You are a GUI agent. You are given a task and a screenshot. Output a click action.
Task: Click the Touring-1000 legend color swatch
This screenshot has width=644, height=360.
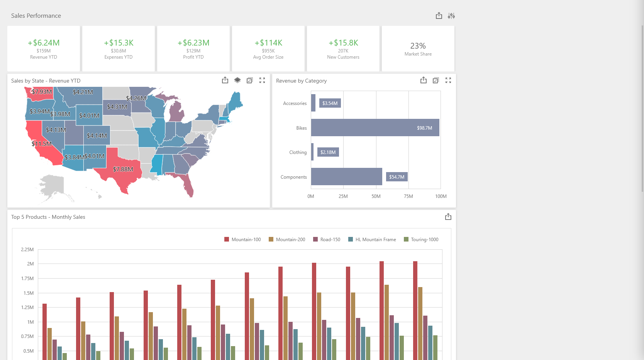[406, 240]
